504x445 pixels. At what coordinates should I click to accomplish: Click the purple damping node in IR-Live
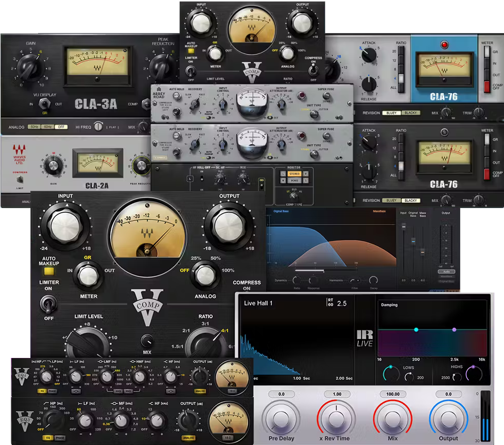click(x=454, y=330)
